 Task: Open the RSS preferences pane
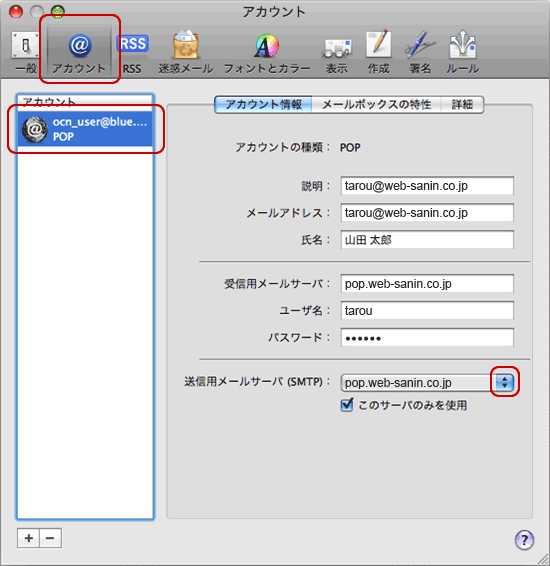coord(132,52)
